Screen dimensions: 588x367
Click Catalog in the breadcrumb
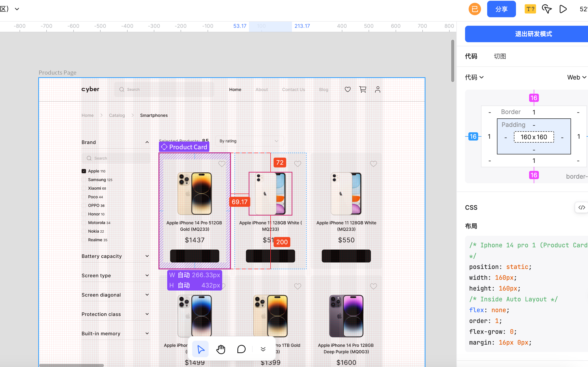[117, 115]
